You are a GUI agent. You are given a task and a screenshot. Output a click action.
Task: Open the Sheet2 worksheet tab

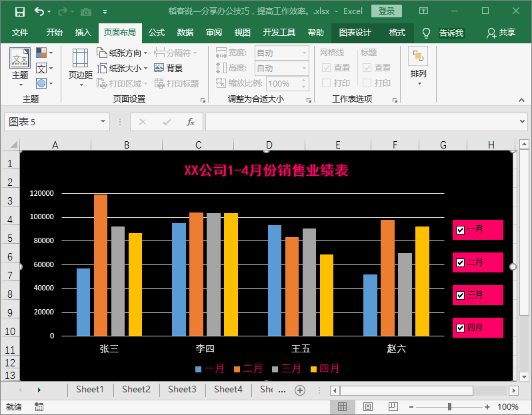(136, 390)
